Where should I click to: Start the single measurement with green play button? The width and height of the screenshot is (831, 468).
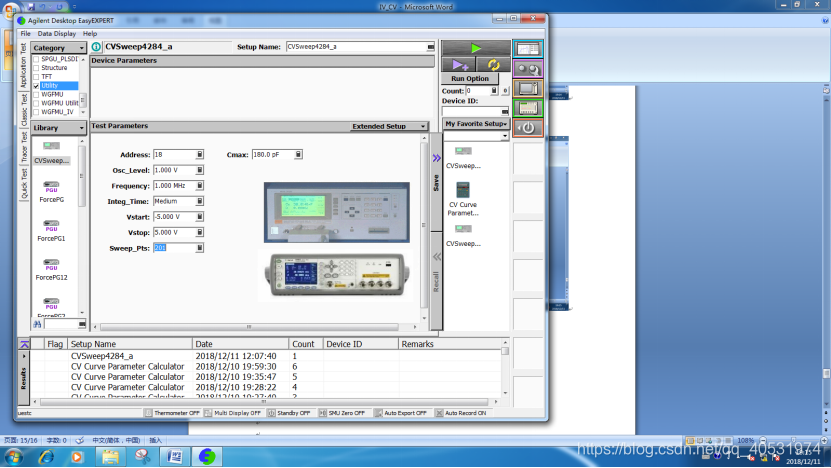click(x=476, y=48)
